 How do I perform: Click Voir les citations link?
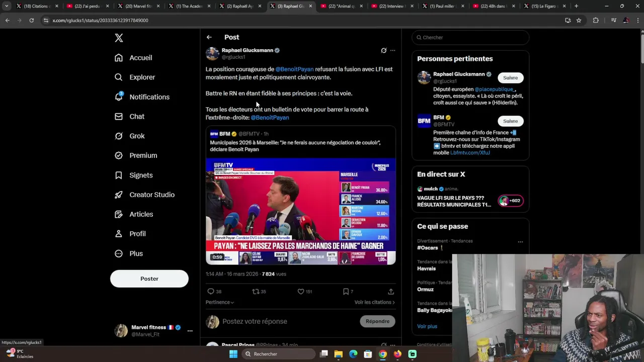coord(374,302)
